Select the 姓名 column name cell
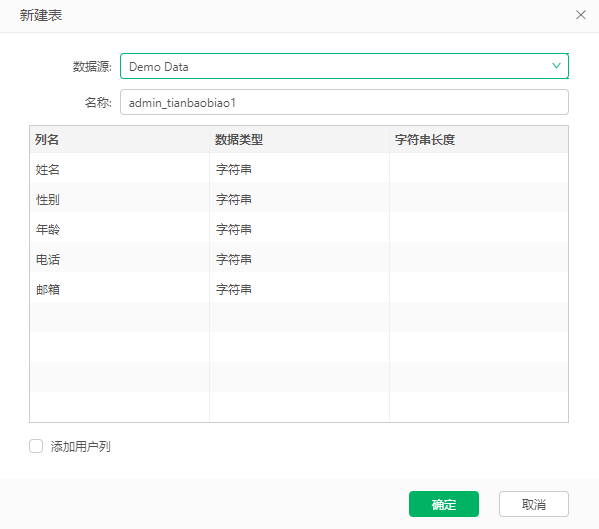The image size is (599, 529). point(120,168)
